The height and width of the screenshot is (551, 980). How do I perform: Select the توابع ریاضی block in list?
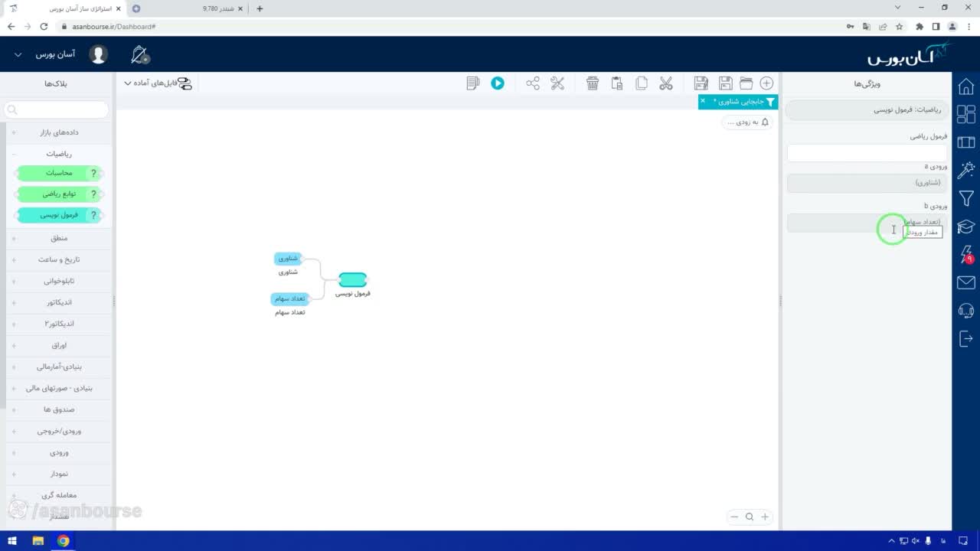60,194
